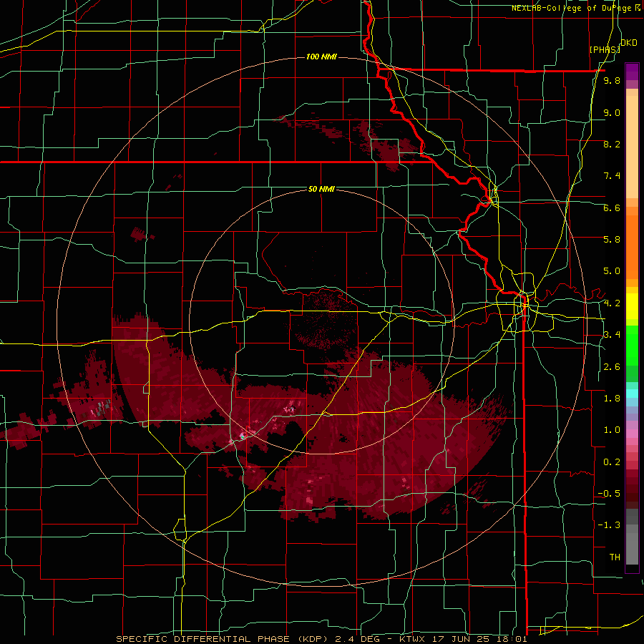Image resolution: width=644 pixels, height=644 pixels.
Task: Click the 7.4 value on the color scale
Action: coord(612,176)
